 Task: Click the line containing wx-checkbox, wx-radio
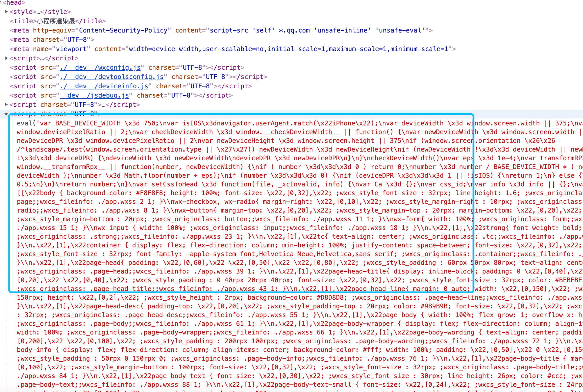tap(300, 202)
